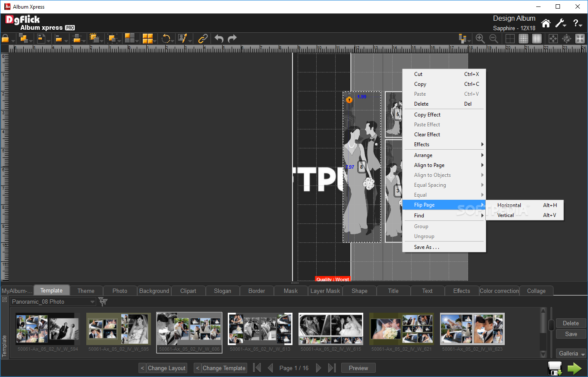The image size is (588, 377).
Task: Click the Save button in template panel
Action: [571, 334]
